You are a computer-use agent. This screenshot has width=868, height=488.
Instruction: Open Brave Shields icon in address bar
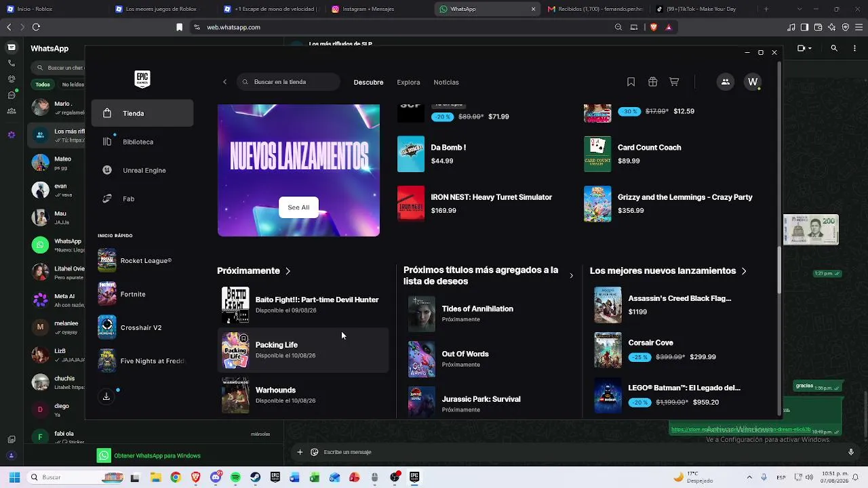654,27
